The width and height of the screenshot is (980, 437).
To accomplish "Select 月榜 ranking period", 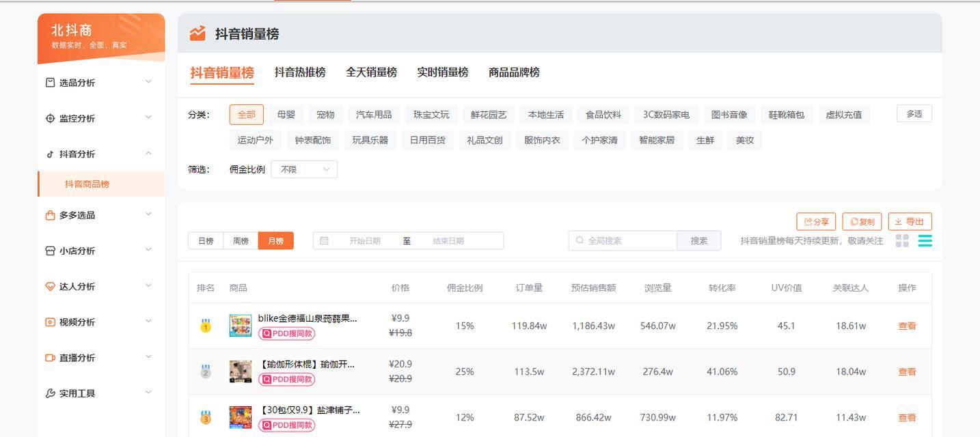I will (276, 241).
